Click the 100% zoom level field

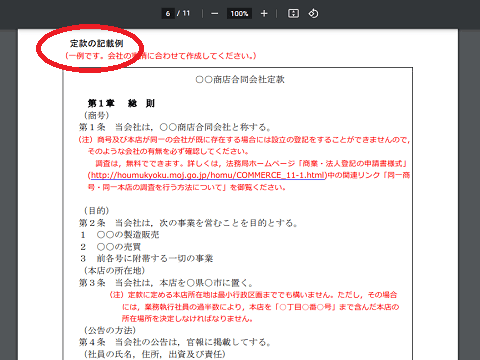(x=239, y=13)
